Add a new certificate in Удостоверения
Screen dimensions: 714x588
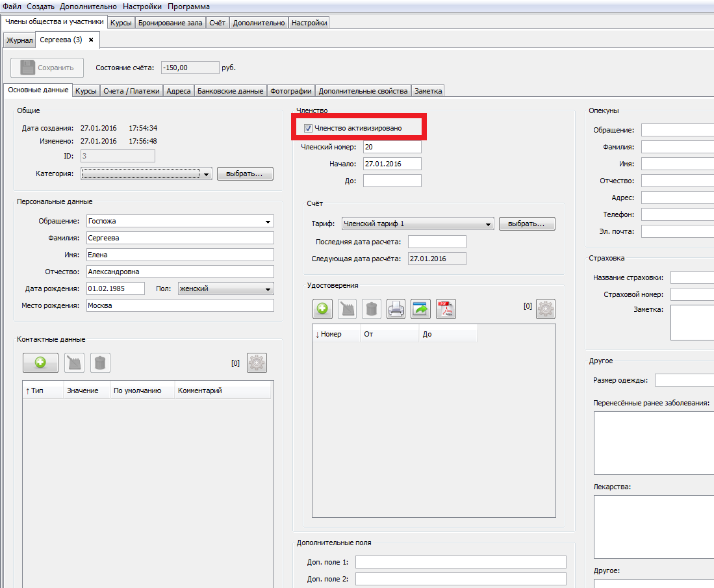pyautogui.click(x=322, y=309)
